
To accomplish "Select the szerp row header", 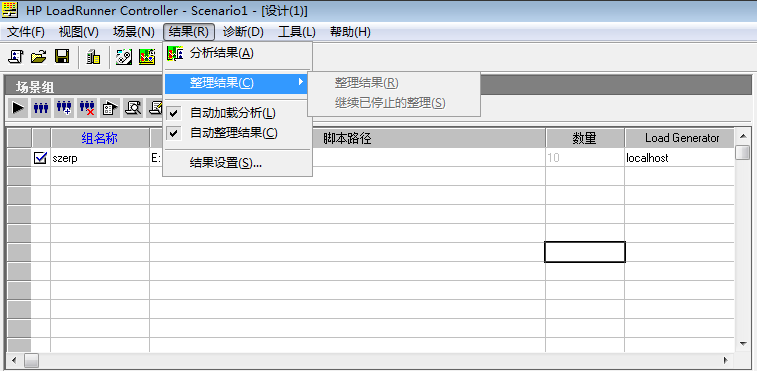I will 19,158.
